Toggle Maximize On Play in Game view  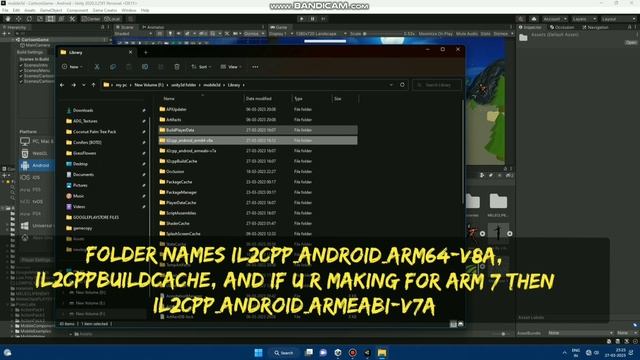[x=436, y=34]
